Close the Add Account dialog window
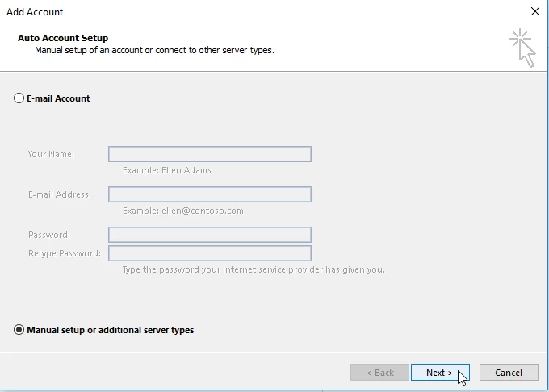549x392 pixels. [x=534, y=12]
